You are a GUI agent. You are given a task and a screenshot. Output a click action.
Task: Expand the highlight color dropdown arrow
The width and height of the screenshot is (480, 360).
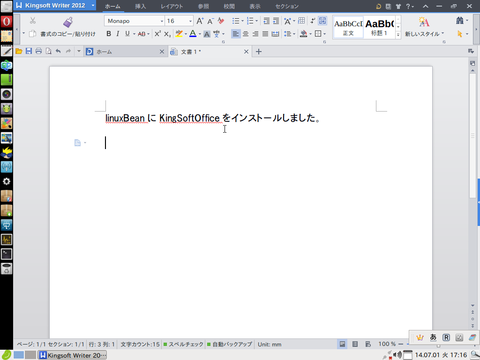pos(186,34)
